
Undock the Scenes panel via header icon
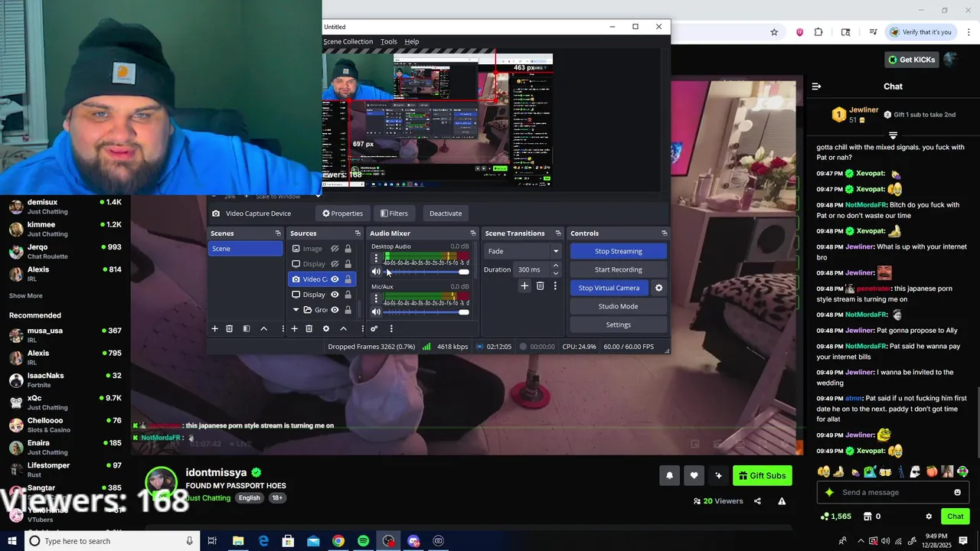(x=278, y=233)
